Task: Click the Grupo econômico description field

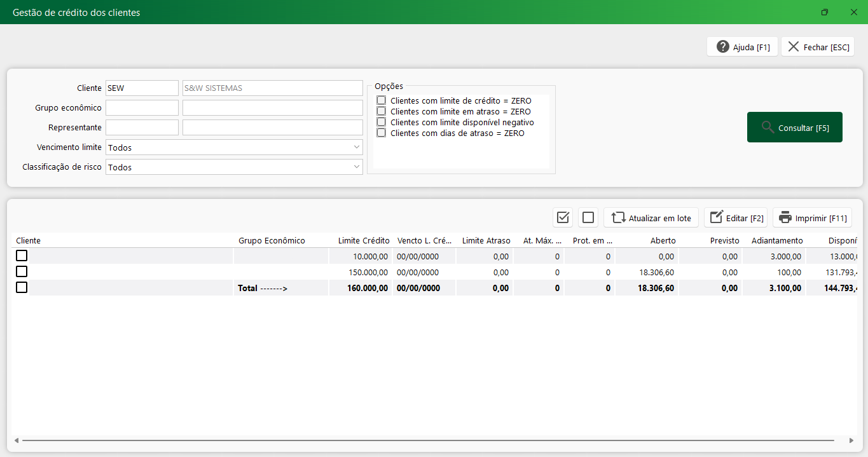Action: [x=273, y=108]
